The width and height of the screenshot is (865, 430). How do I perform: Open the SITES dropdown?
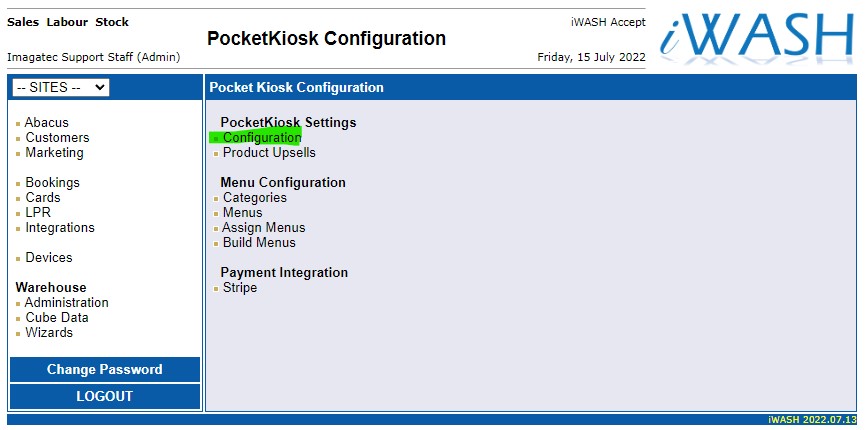point(61,88)
